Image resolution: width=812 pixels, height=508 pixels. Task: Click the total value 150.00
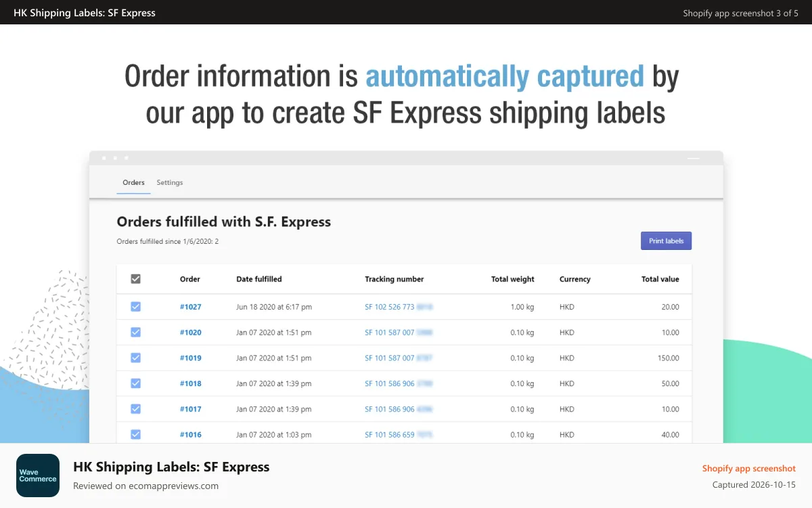(669, 358)
